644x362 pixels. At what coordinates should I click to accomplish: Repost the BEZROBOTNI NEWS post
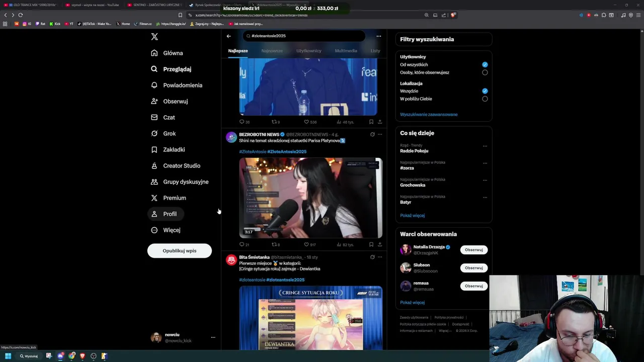point(275,245)
